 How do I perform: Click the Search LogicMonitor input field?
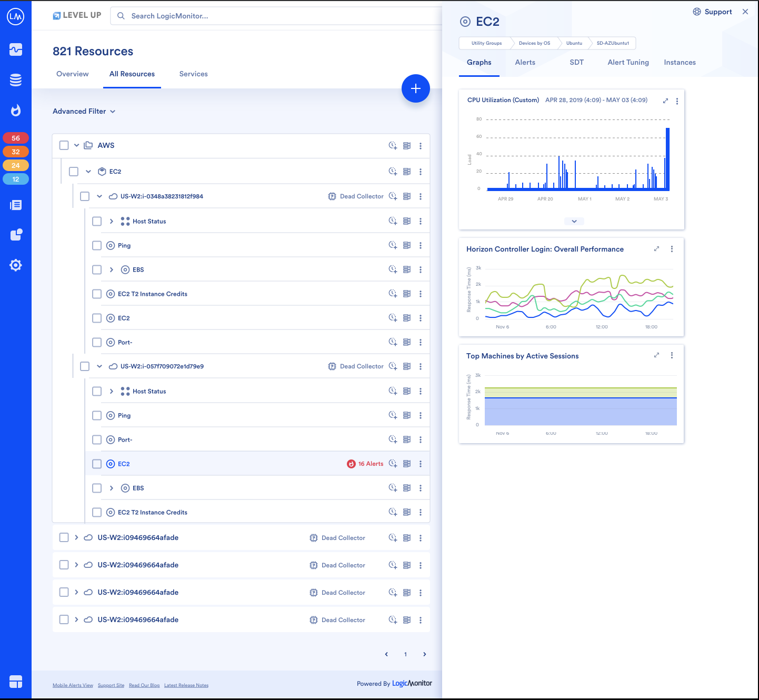pos(276,16)
